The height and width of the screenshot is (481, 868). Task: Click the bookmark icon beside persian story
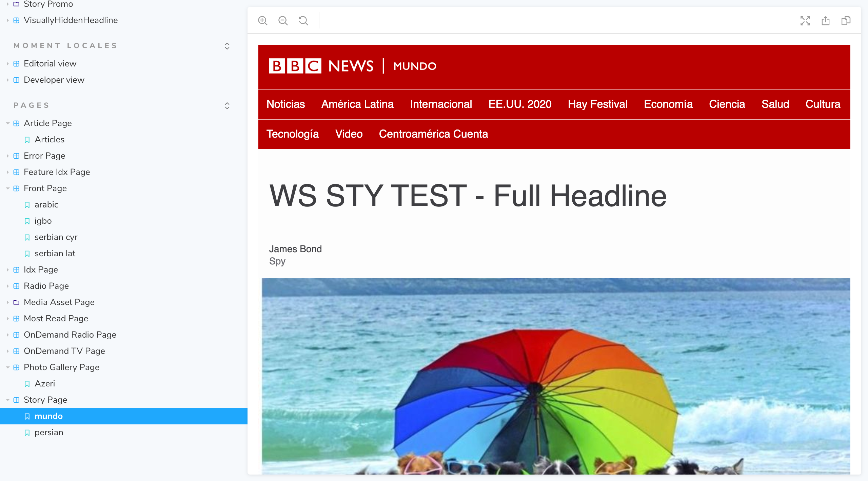tap(27, 433)
